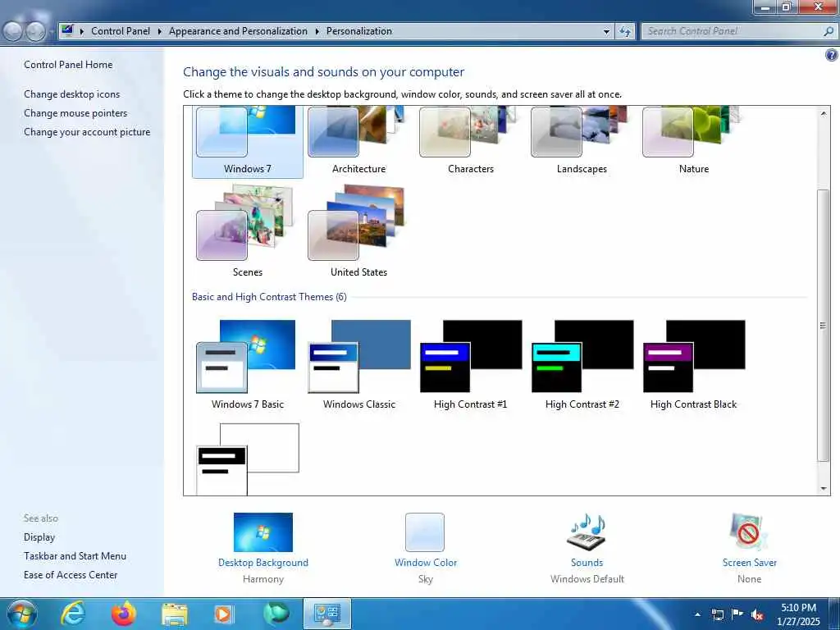Expand the arrow before Personalization breadcrumb

tap(317, 32)
